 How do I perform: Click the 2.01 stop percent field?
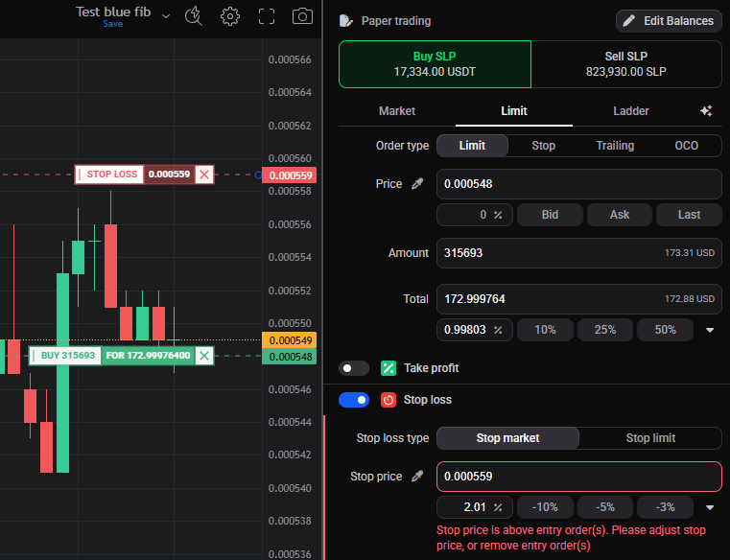click(x=475, y=507)
